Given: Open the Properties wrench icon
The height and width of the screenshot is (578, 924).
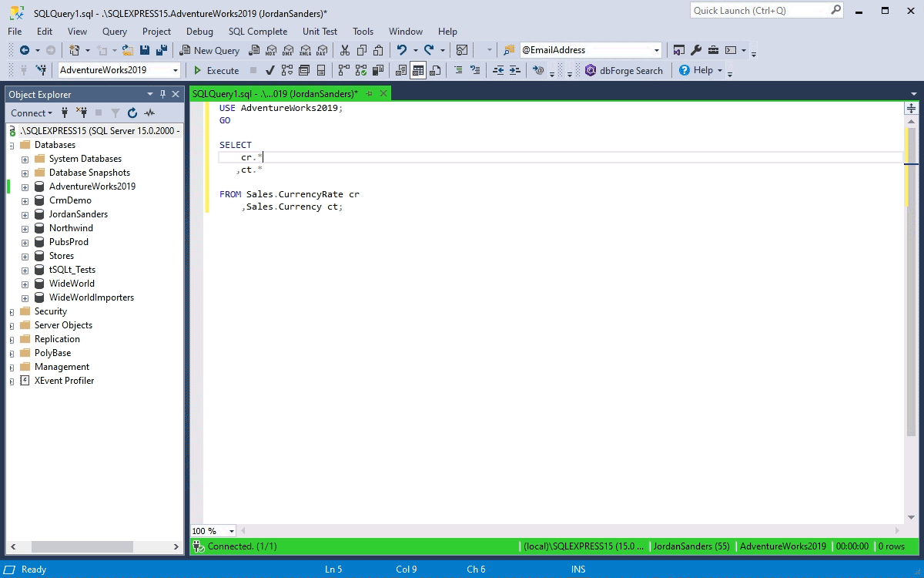Looking at the screenshot, I should click(696, 50).
